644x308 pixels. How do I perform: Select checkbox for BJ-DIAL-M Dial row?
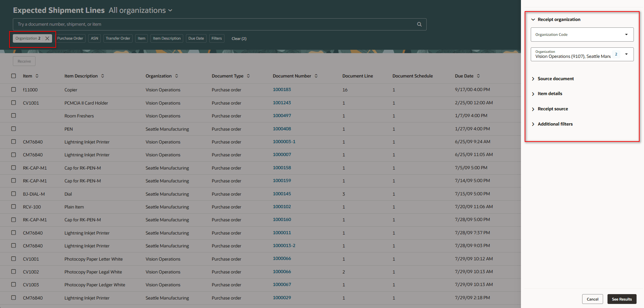click(14, 194)
